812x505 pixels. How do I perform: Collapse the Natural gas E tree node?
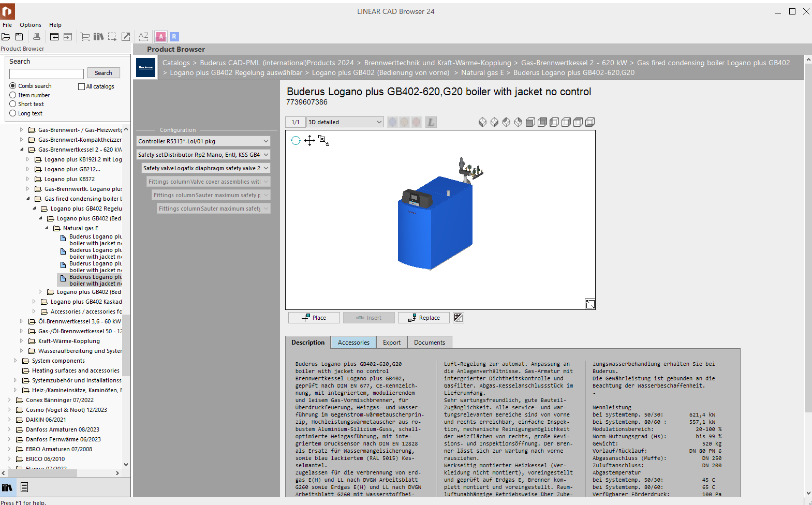[x=47, y=228]
